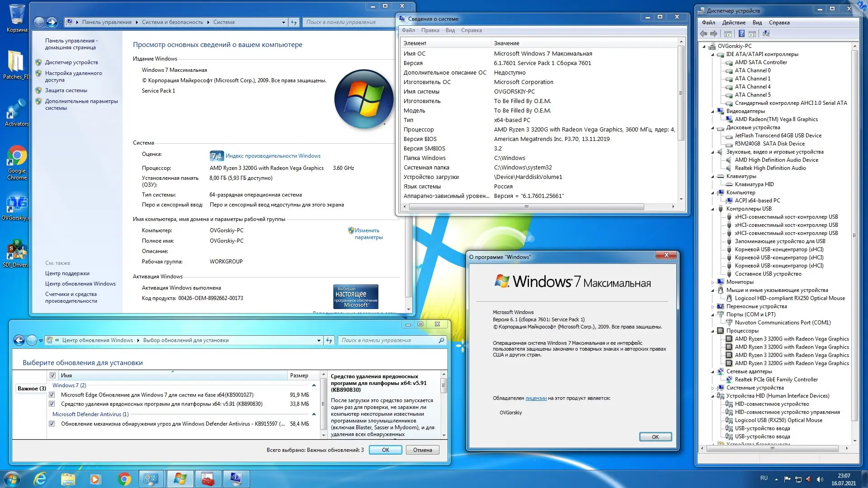Click scan for hardware changes toolbar icon
The height and width of the screenshot is (488, 868).
(766, 33)
